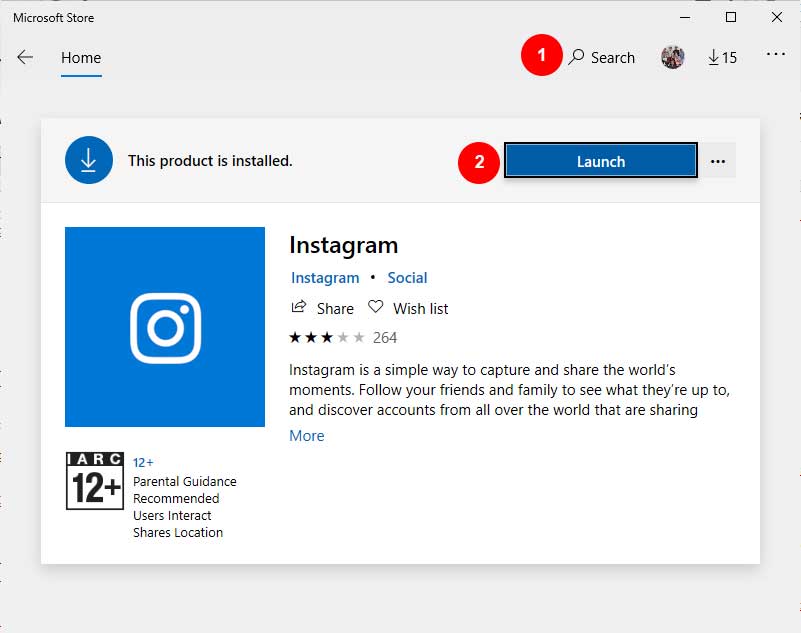This screenshot has width=801, height=633.
Task: Close the Microsoft Store window
Action: tap(777, 17)
